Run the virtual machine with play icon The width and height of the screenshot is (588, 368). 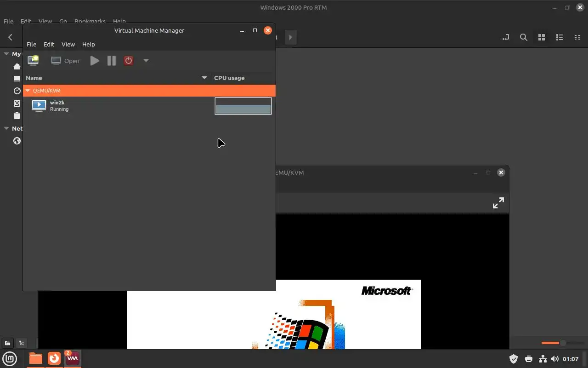(x=95, y=61)
